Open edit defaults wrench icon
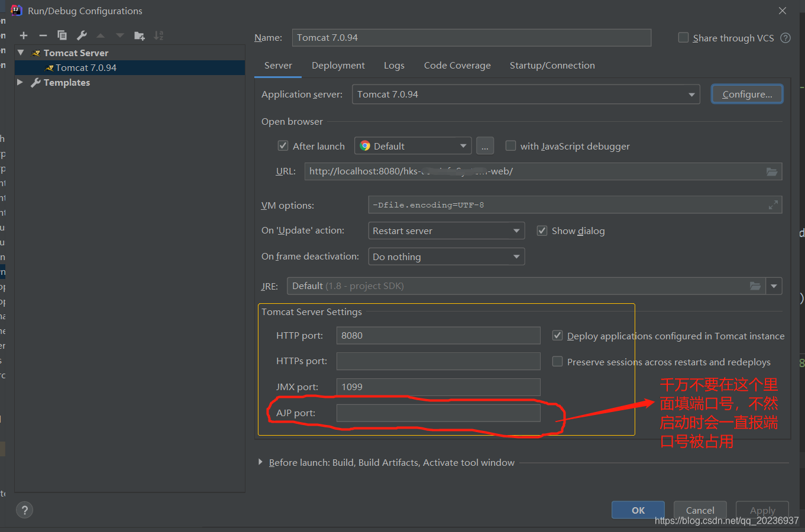 (x=82, y=35)
